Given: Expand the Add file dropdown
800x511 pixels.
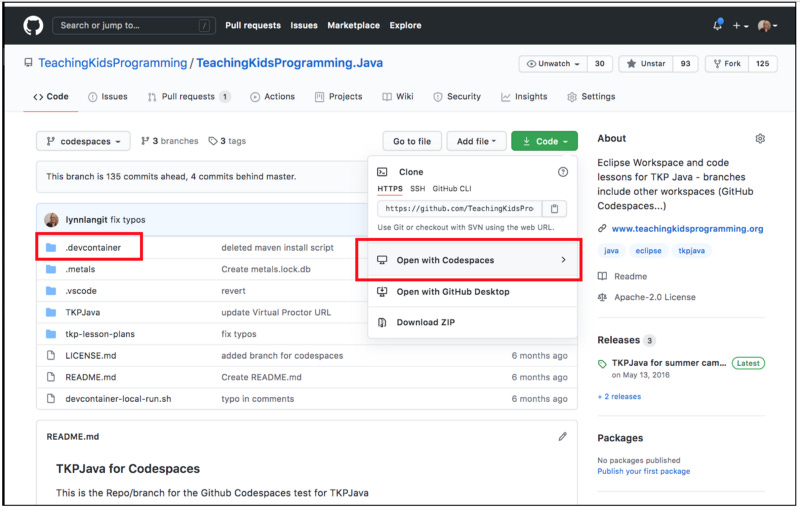Looking at the screenshot, I should (x=477, y=141).
